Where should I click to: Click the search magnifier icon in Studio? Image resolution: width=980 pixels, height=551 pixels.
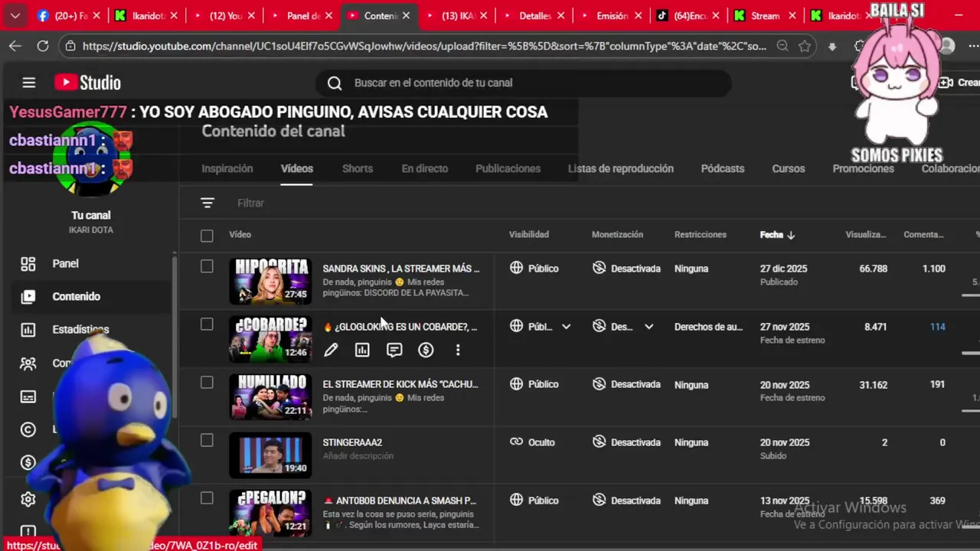pos(335,83)
